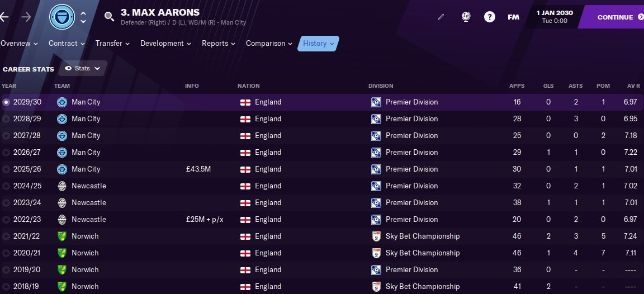
Task: Click the back navigation arrow
Action: pos(4,17)
